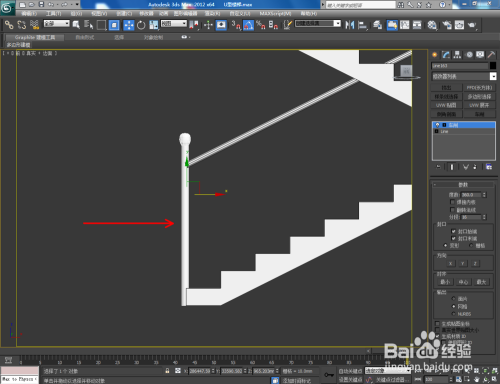Set lathe direction to Z

coord(475,264)
